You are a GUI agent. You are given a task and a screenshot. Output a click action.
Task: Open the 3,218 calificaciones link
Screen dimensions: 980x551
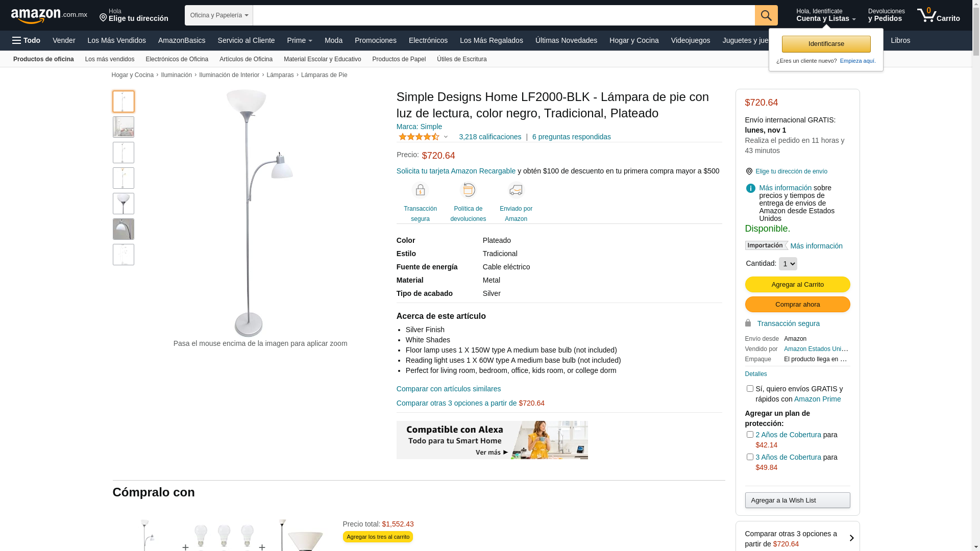[x=490, y=137]
